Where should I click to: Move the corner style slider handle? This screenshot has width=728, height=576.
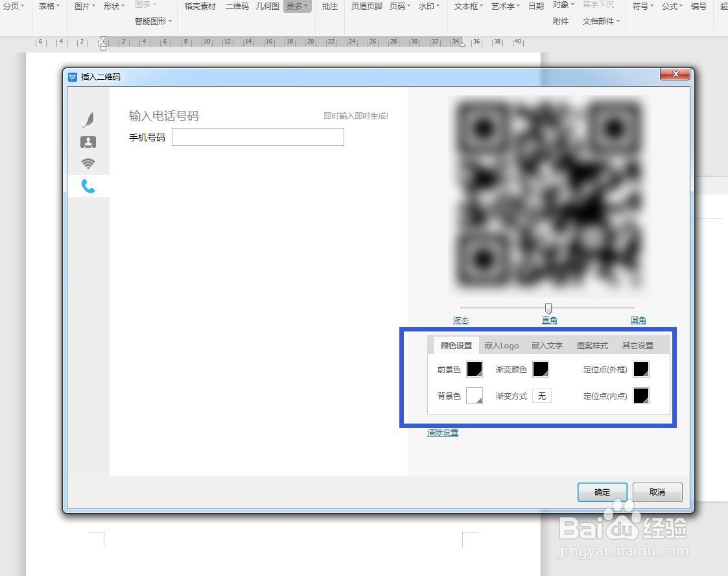tap(548, 308)
